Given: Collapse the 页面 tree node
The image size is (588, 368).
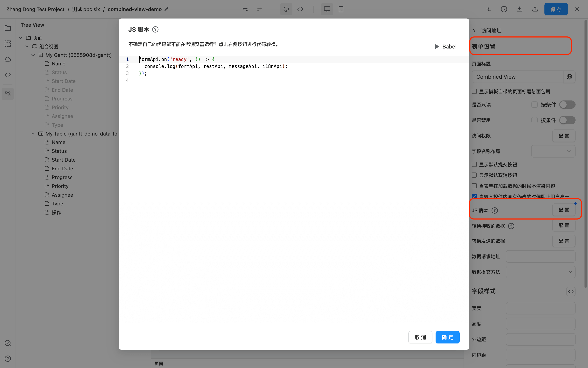Looking at the screenshot, I should tap(21, 38).
